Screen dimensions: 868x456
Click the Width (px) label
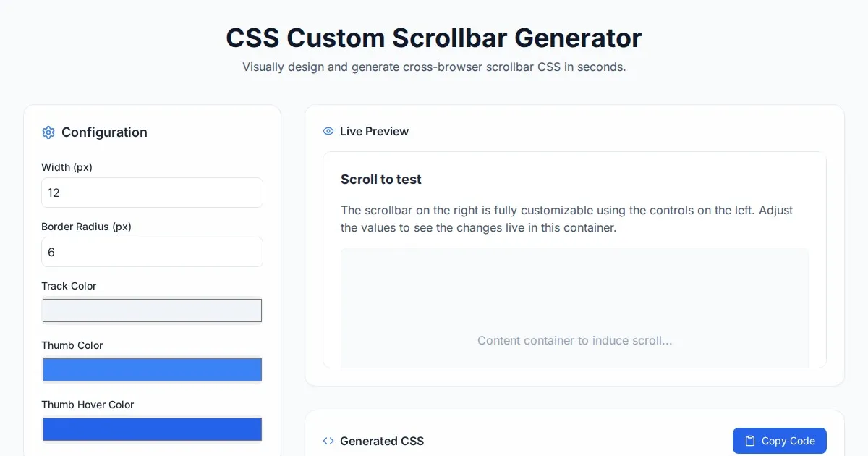pyautogui.click(x=67, y=167)
